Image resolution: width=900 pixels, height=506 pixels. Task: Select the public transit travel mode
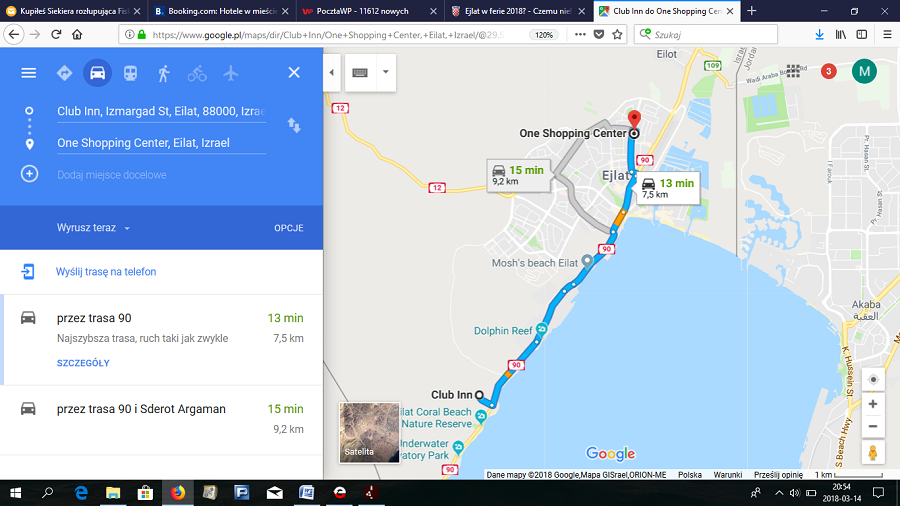point(130,73)
